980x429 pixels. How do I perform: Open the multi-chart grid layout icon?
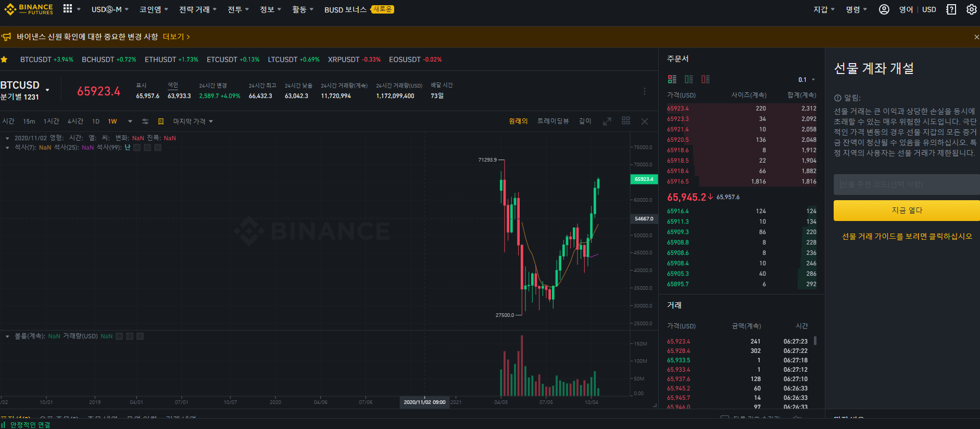(x=626, y=120)
